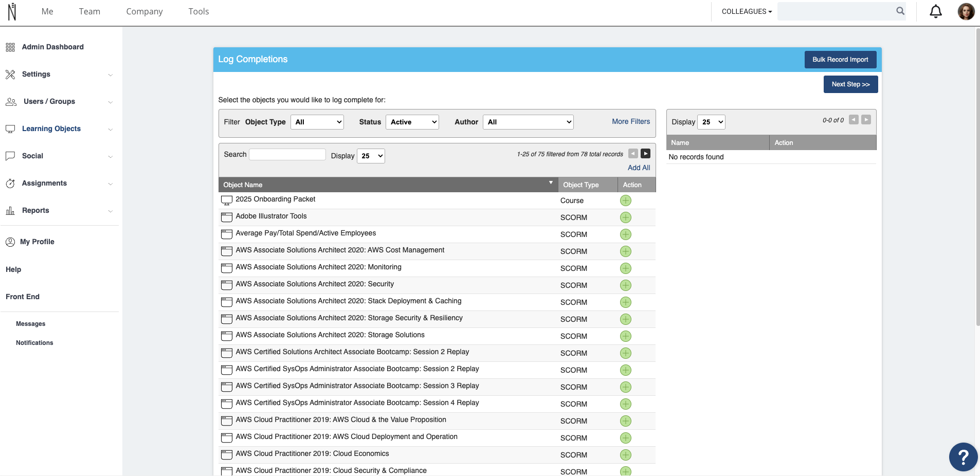Go to next page of object list

(645, 154)
